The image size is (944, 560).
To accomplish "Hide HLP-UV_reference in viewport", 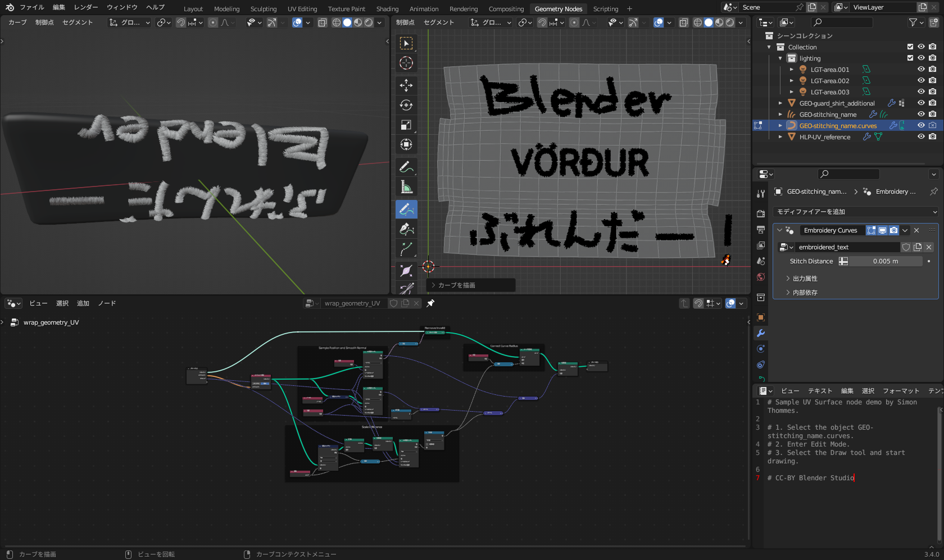I will 922,137.
